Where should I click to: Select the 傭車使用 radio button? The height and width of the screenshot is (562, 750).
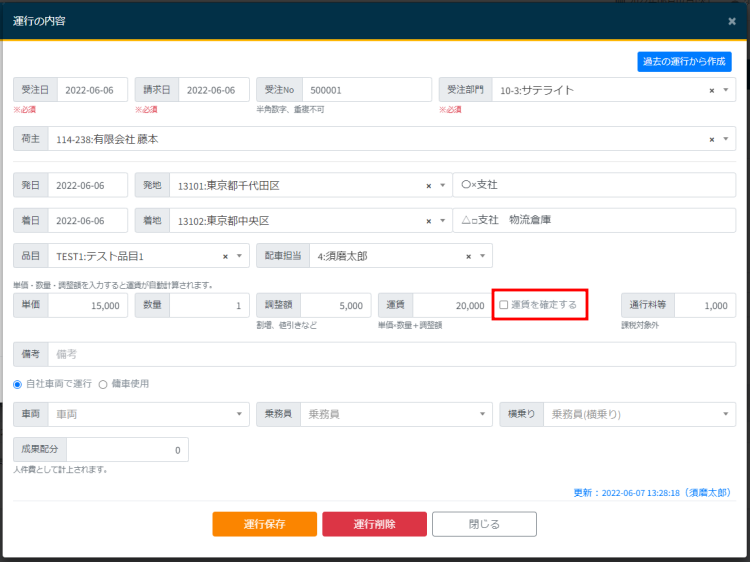103,384
